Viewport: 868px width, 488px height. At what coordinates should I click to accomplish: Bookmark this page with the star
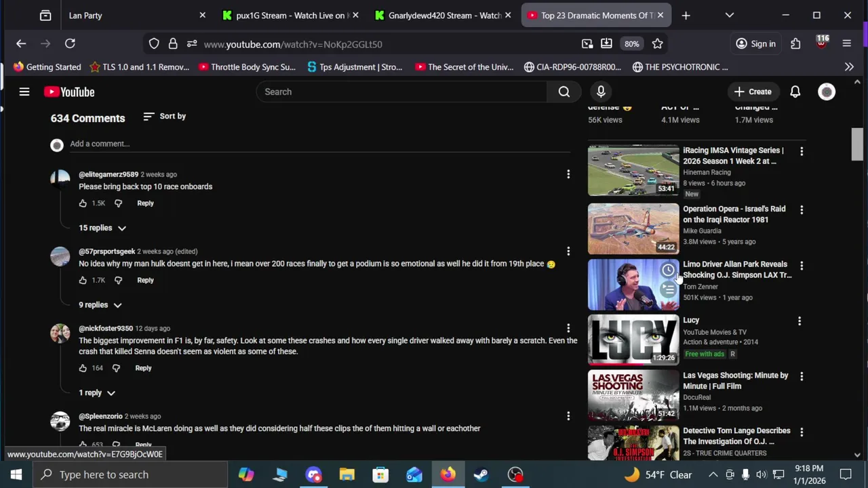pos(657,44)
